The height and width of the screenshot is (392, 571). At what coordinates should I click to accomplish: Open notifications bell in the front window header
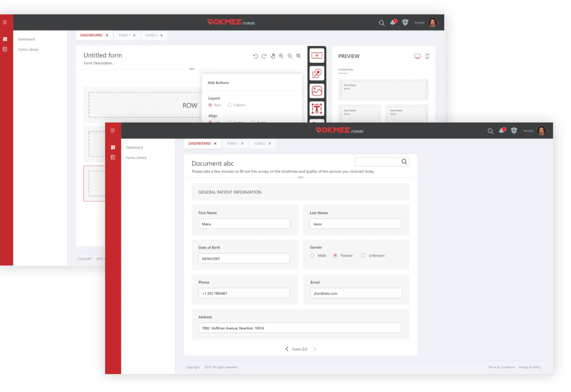click(x=502, y=130)
